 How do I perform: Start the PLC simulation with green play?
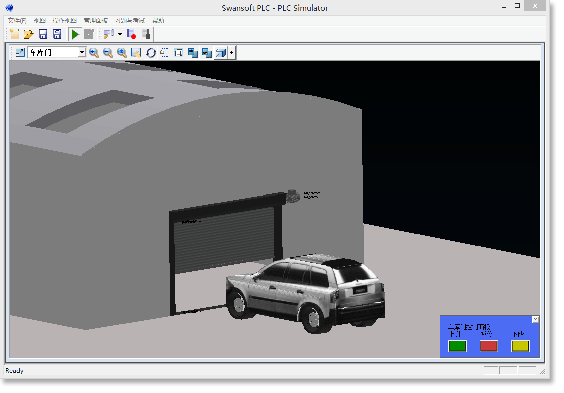pos(75,35)
